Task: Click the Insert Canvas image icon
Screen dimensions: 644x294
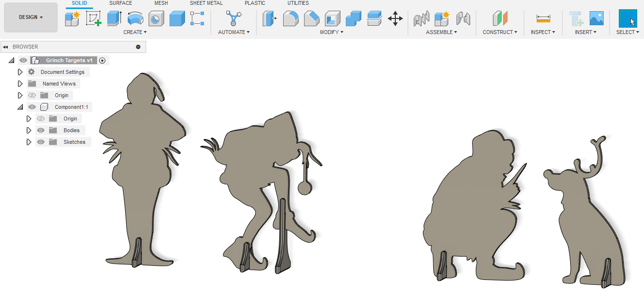Action: [596, 18]
